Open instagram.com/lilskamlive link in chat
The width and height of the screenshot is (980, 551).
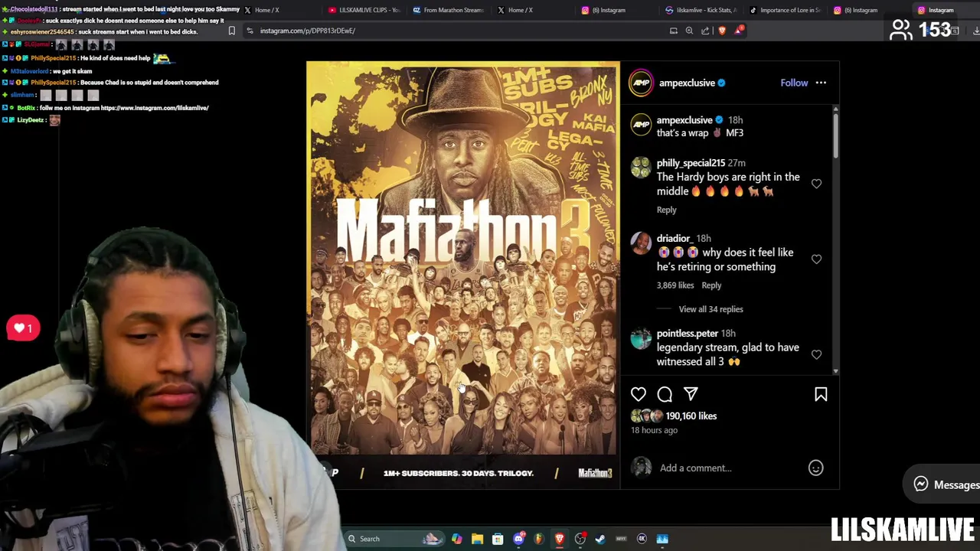pos(155,108)
